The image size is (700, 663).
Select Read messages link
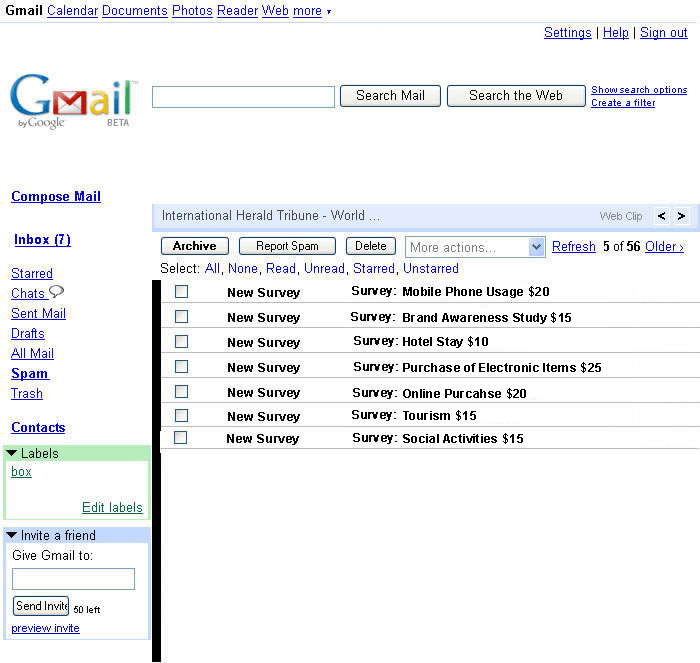(x=280, y=268)
